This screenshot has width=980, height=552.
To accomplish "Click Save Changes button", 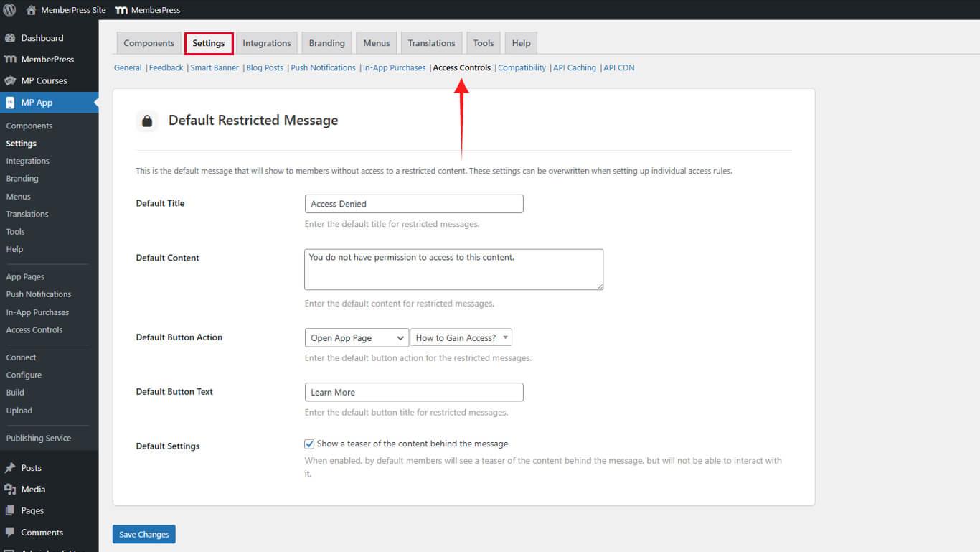I will 143,535.
